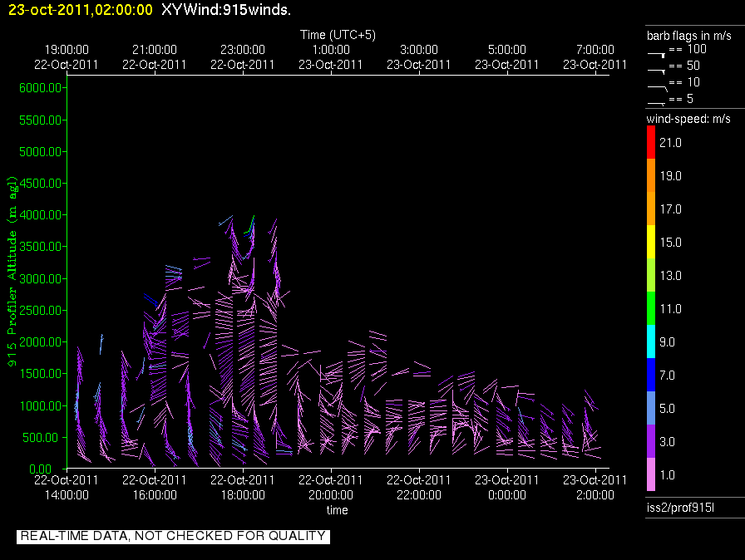Pick the green 11.0 wind-speed color
Viewport: 745px width, 560px height.
[651, 309]
